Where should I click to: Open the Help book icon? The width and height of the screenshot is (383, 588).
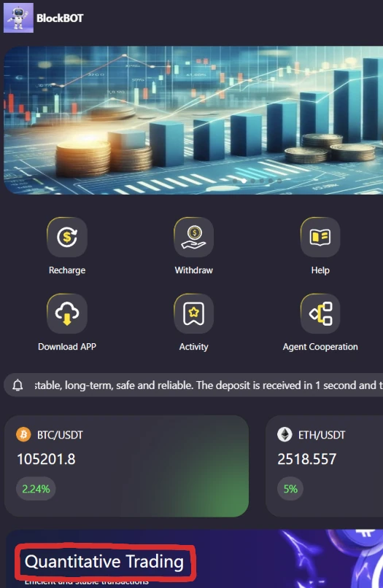pos(320,237)
